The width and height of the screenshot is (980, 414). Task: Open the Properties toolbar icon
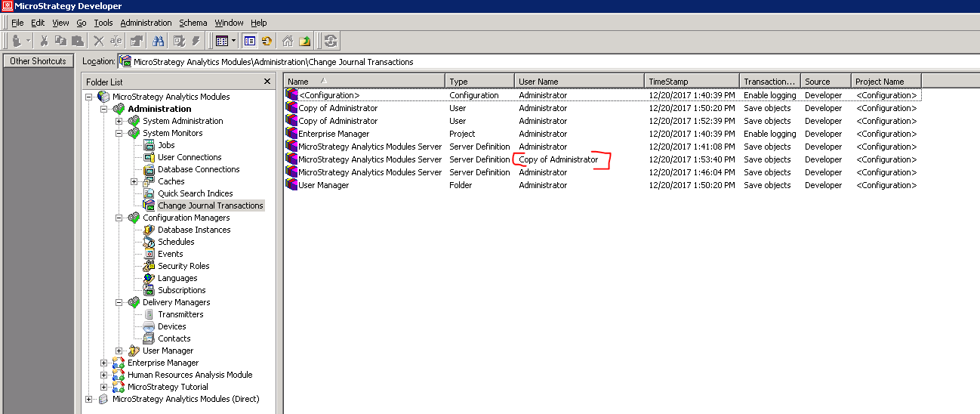(137, 41)
